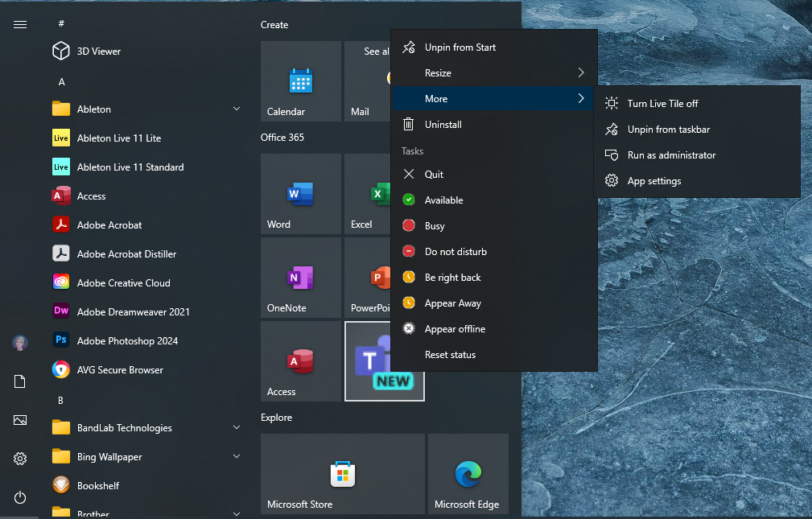Jump to the # letter header
This screenshot has height=519, width=812.
[x=61, y=23]
